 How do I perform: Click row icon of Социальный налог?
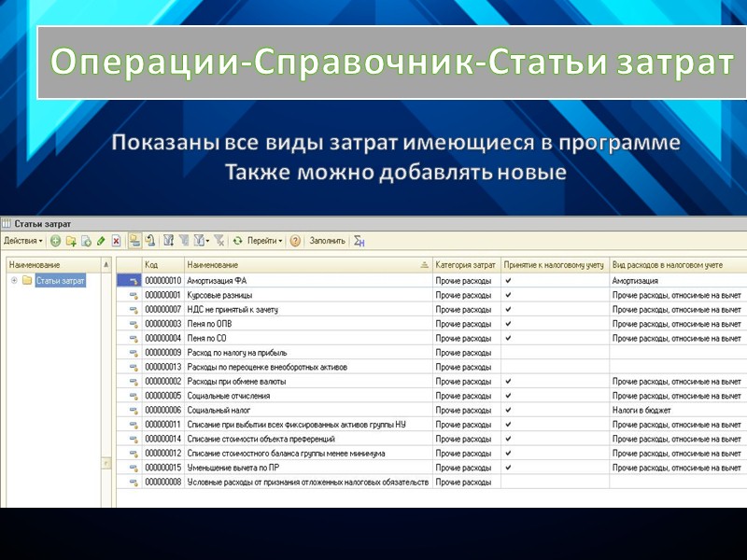pos(134,411)
